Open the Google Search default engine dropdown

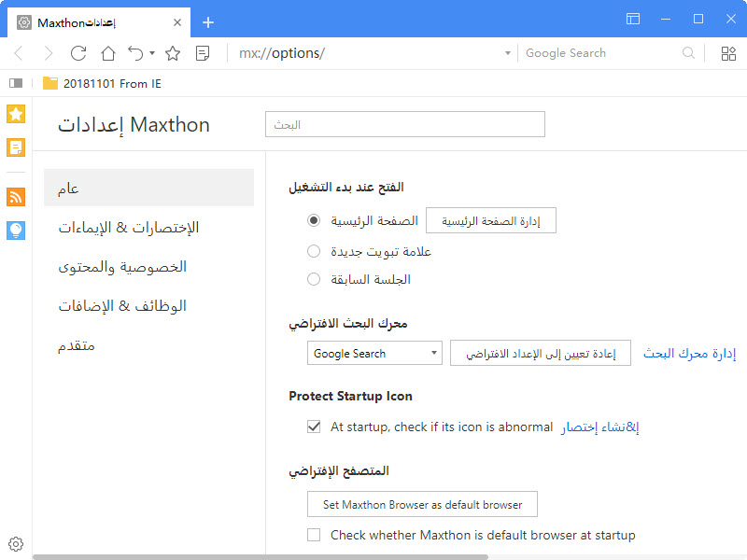click(x=374, y=354)
